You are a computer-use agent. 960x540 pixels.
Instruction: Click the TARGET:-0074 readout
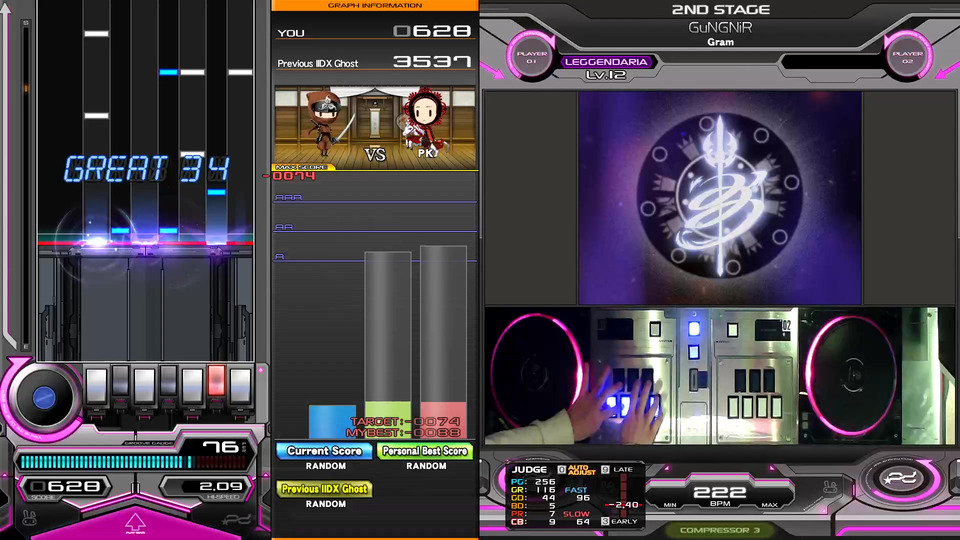405,421
